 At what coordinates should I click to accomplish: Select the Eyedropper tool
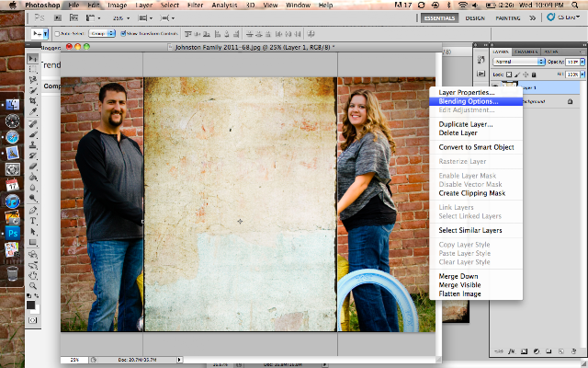click(33, 111)
